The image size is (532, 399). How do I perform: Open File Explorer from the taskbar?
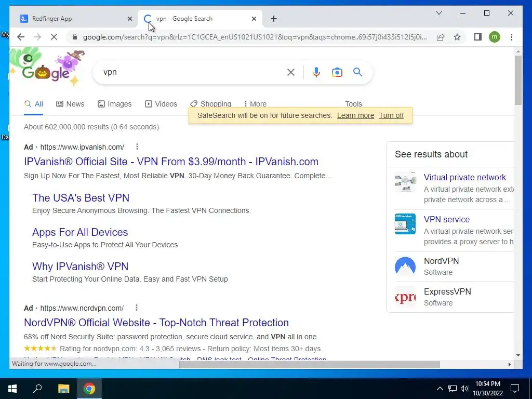tap(63, 389)
